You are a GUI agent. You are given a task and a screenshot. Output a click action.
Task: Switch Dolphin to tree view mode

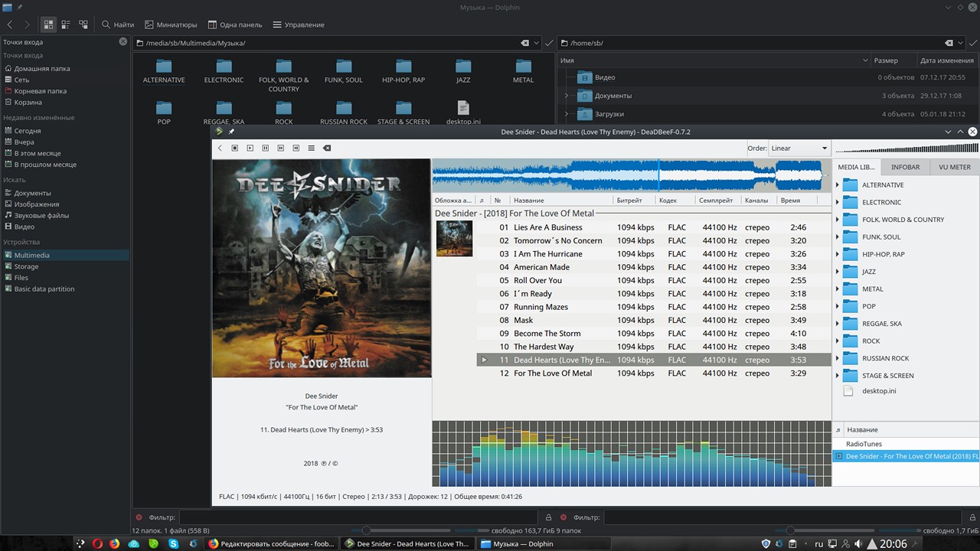click(x=83, y=24)
